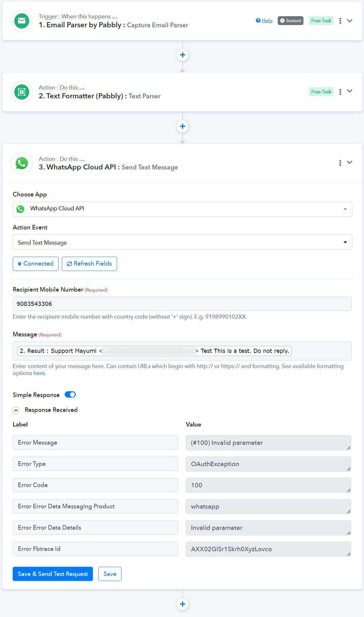Click Save & Send Test Request

(53, 574)
